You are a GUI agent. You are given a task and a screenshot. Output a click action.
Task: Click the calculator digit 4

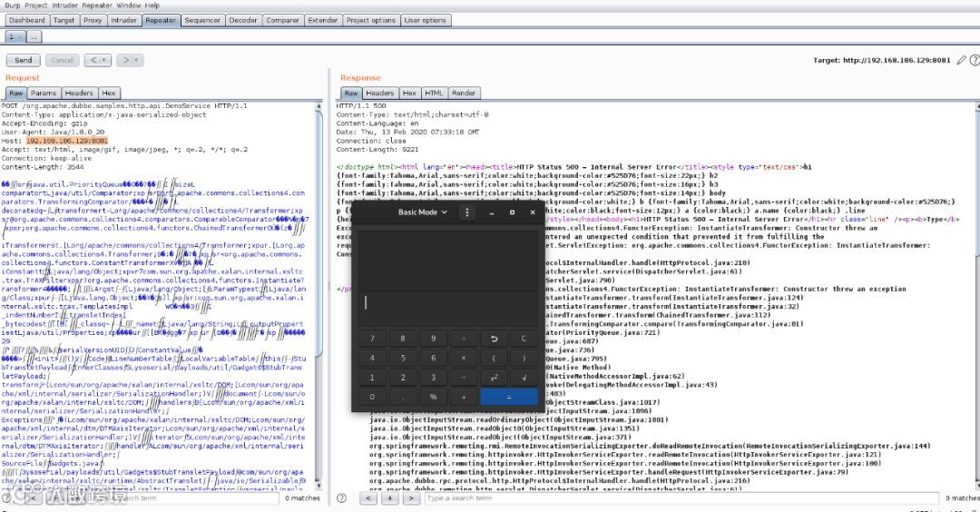[x=373, y=358]
